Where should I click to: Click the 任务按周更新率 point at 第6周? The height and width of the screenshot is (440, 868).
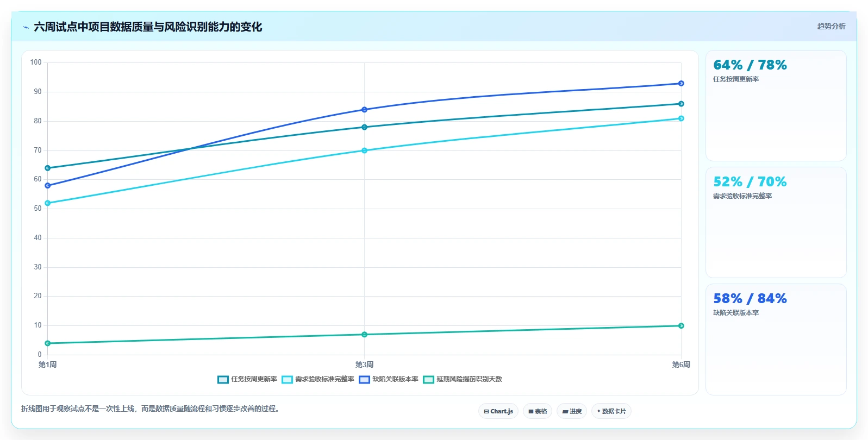(x=681, y=104)
